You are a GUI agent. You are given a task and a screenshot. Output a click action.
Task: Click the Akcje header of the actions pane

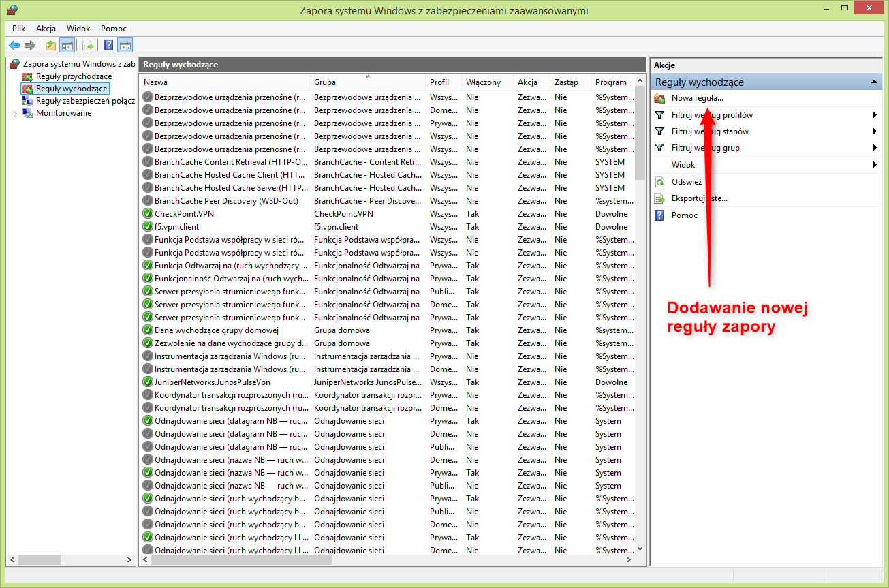[766, 65]
